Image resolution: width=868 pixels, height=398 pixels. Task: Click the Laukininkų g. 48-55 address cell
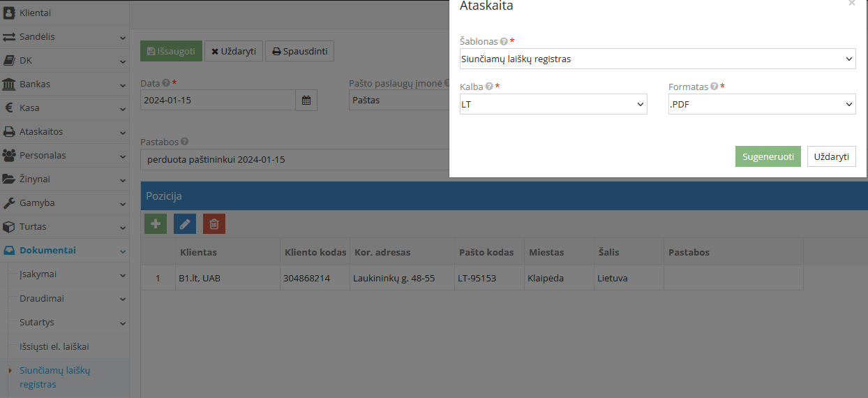(402, 278)
